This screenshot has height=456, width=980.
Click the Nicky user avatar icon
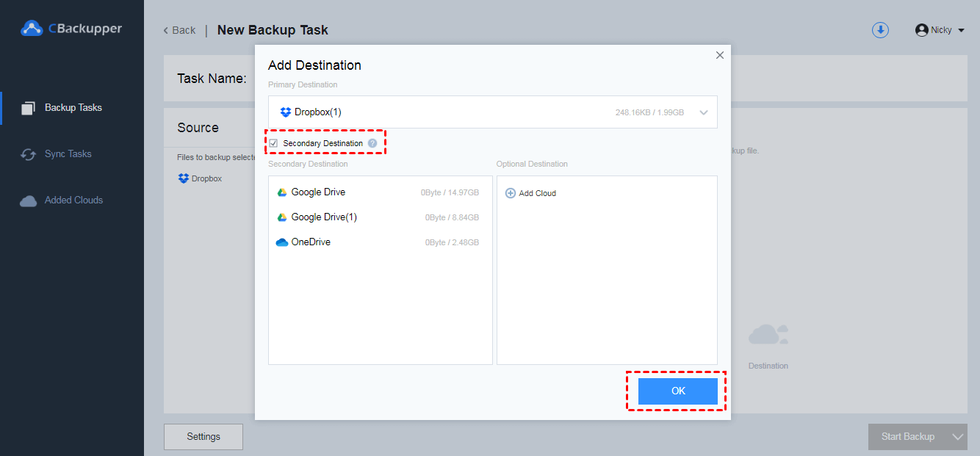tap(921, 30)
